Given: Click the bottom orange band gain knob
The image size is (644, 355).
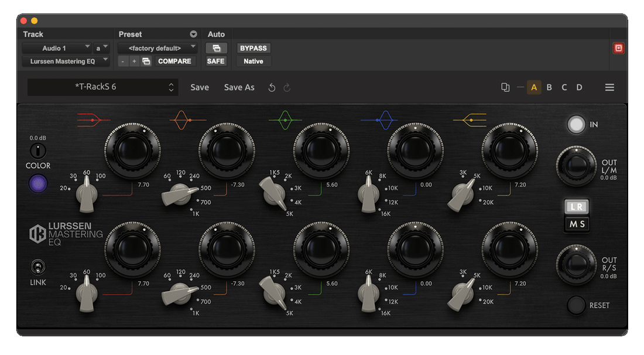Looking at the screenshot, I should 227,250.
